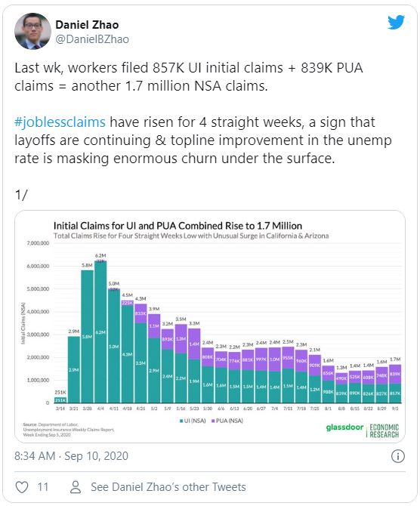Screen dimensions: 420x506
Task: Click the Daniel Zhao display name
Action: [87, 24]
